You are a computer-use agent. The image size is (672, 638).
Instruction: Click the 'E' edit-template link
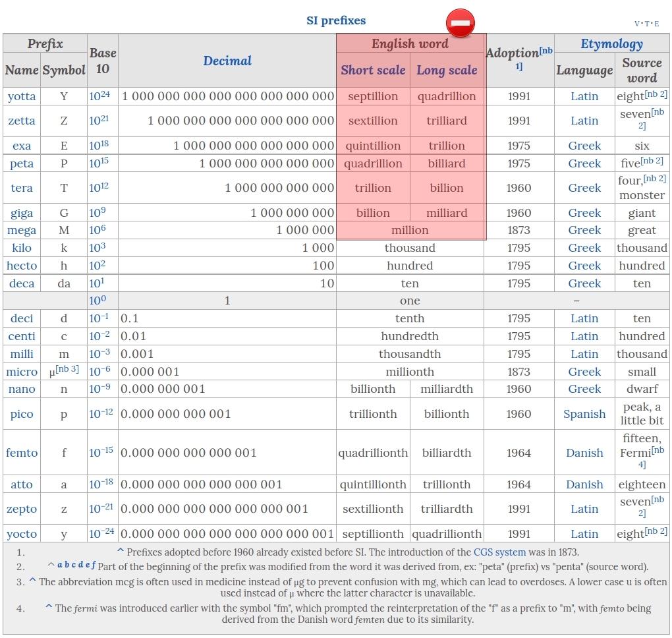pyautogui.click(x=656, y=24)
